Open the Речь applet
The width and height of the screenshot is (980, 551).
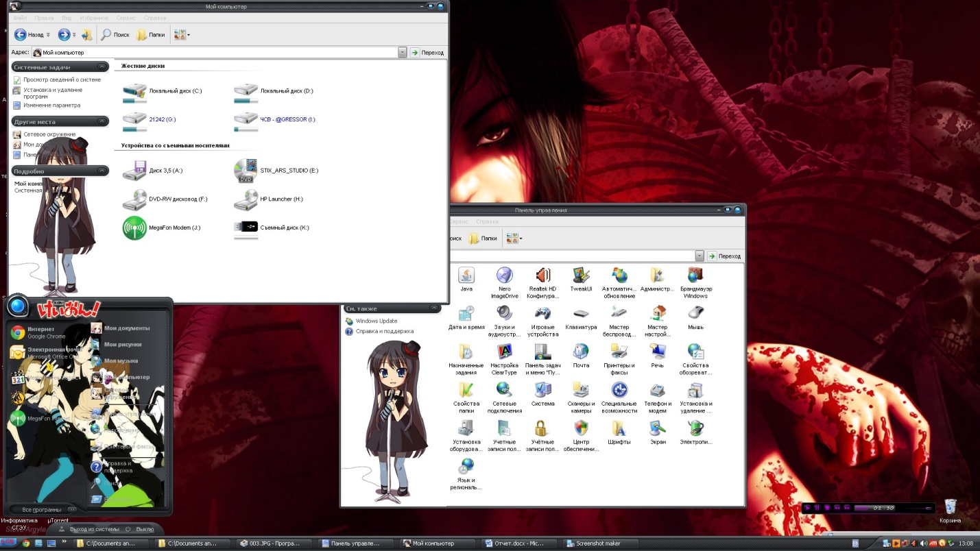click(x=658, y=356)
